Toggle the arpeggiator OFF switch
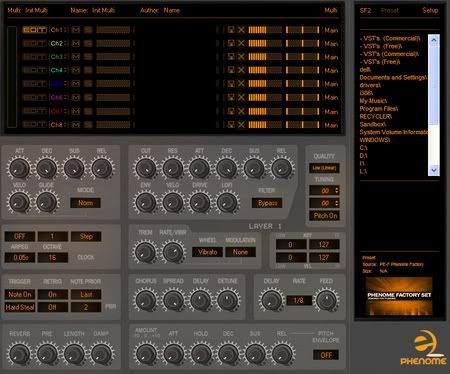The width and height of the screenshot is (450, 374). click(20, 236)
